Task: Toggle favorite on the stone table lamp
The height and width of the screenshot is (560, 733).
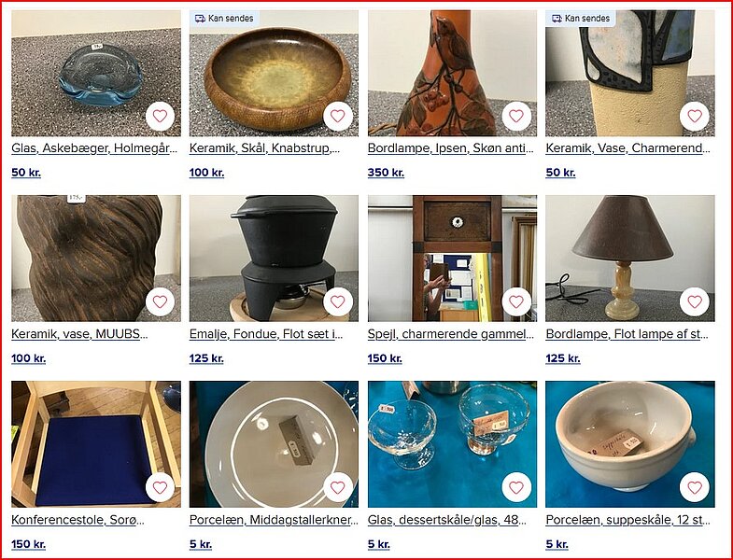Action: [695, 302]
